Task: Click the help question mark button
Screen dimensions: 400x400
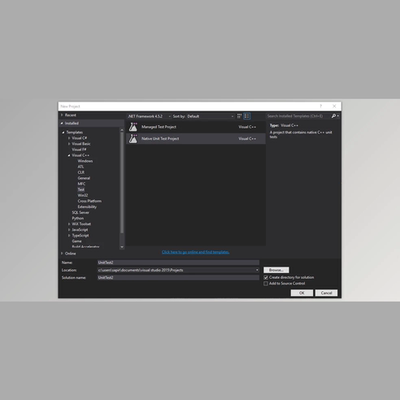Action: click(x=321, y=106)
